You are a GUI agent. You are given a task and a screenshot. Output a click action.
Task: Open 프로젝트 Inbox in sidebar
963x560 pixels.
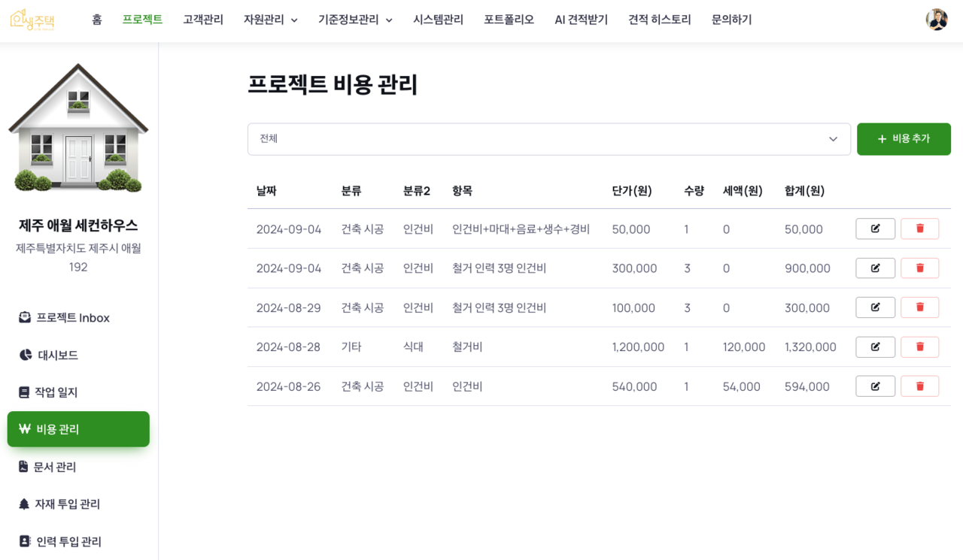click(x=72, y=318)
